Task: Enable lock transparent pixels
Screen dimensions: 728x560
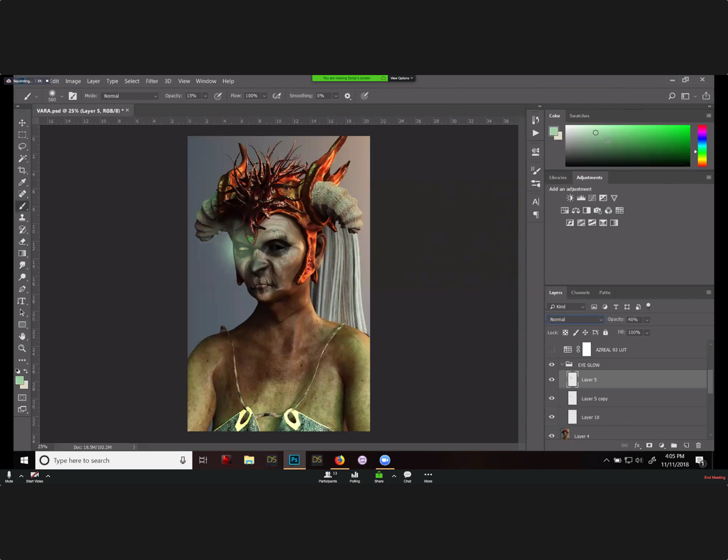Action: tap(565, 332)
